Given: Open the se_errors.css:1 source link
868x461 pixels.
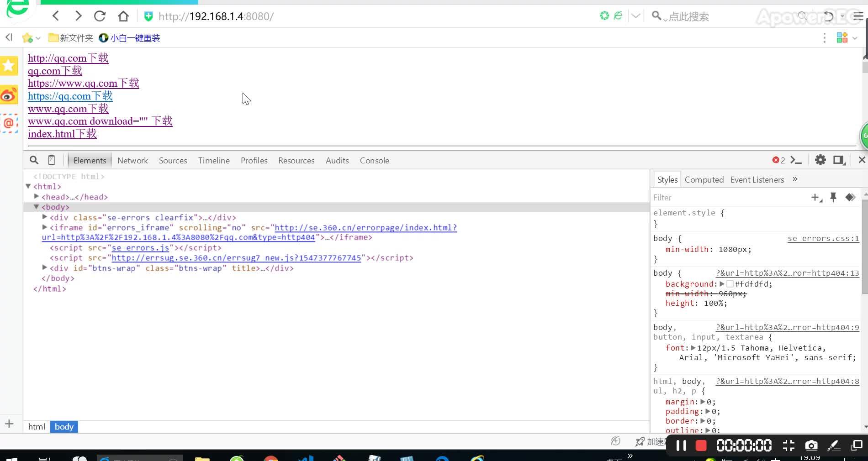Looking at the screenshot, I should pyautogui.click(x=823, y=238).
